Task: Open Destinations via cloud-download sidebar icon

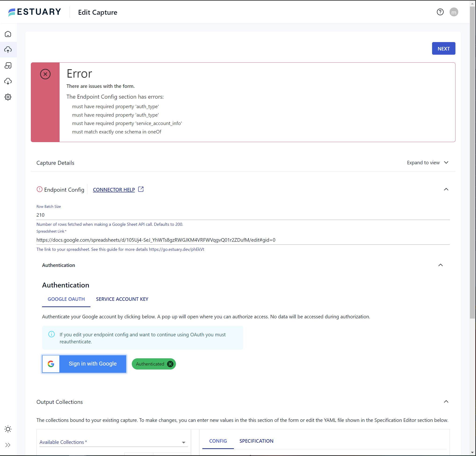Action: pyautogui.click(x=8, y=81)
